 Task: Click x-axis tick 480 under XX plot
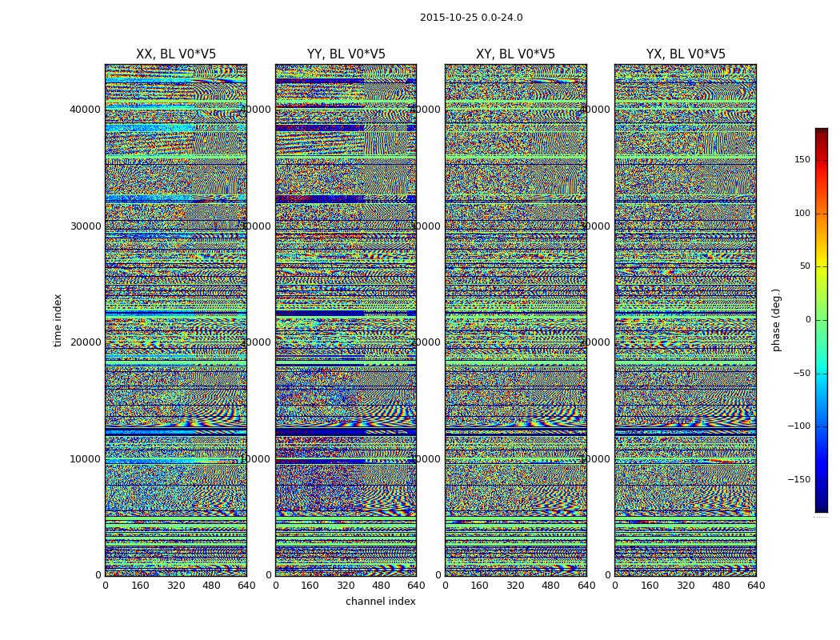(211, 586)
